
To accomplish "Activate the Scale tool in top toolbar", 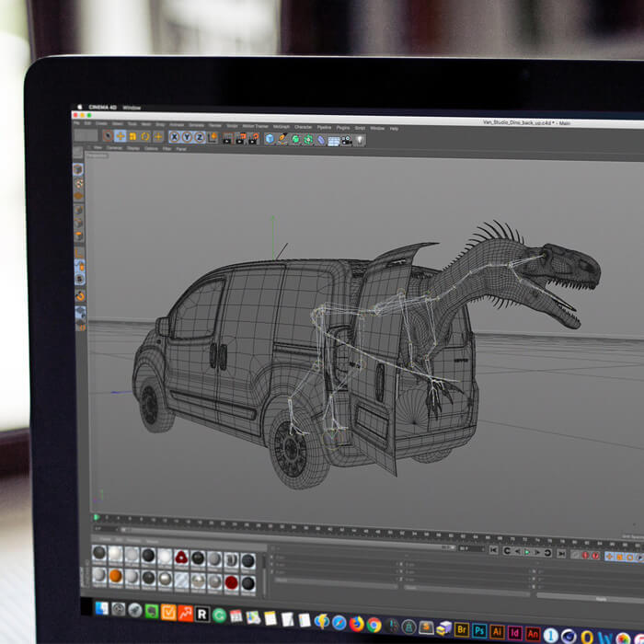I will (133, 136).
